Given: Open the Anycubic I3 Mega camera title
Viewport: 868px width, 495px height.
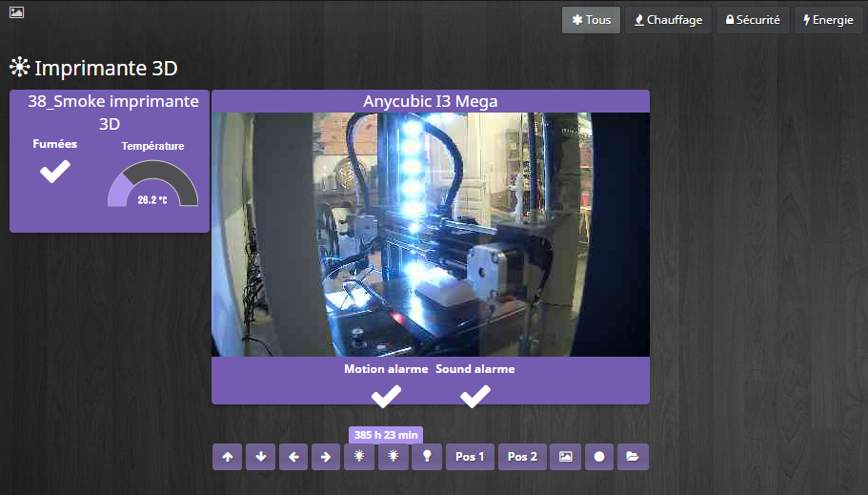Looking at the screenshot, I should (430, 101).
